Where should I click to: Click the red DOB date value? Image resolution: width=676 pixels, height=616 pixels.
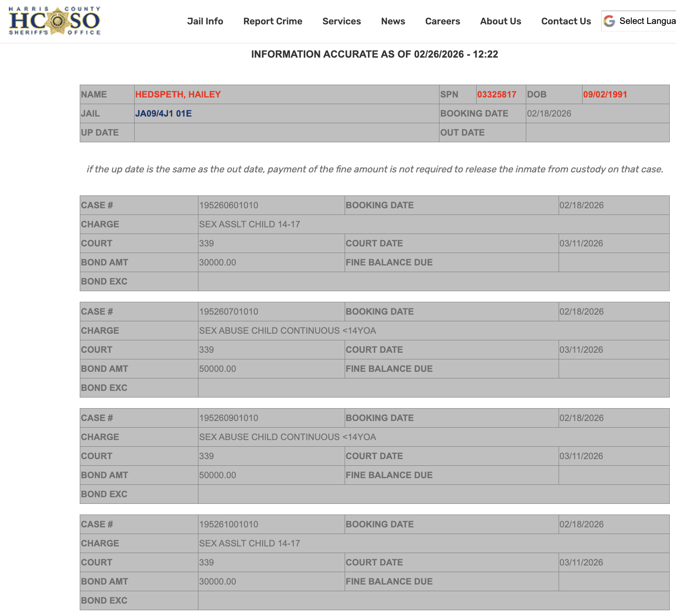[x=605, y=94]
